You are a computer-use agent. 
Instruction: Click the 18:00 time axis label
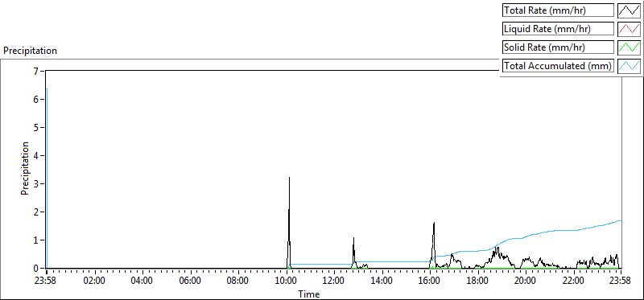point(477,282)
